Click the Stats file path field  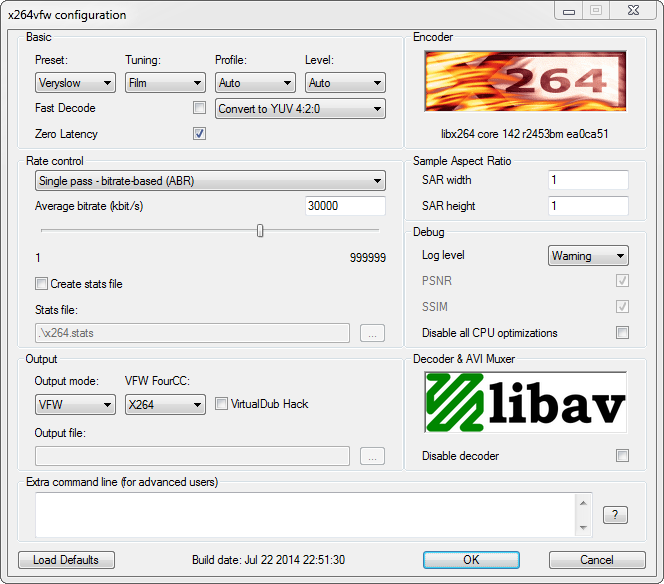pos(193,333)
